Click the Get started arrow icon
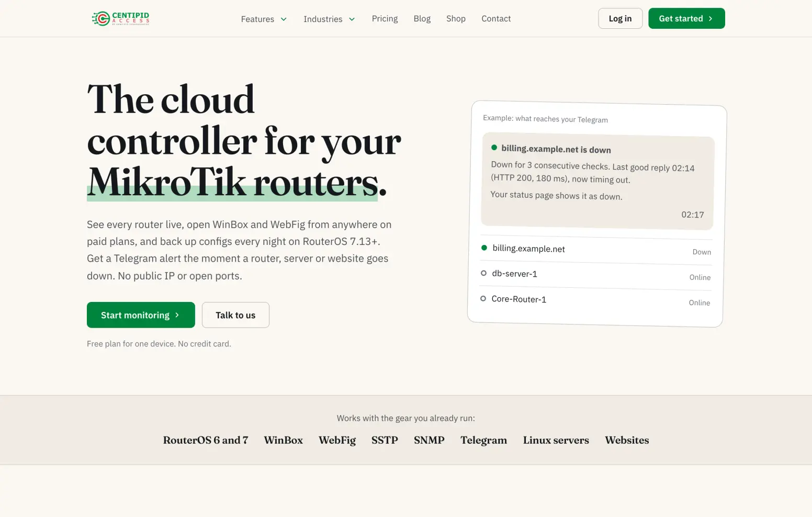 [710, 18]
